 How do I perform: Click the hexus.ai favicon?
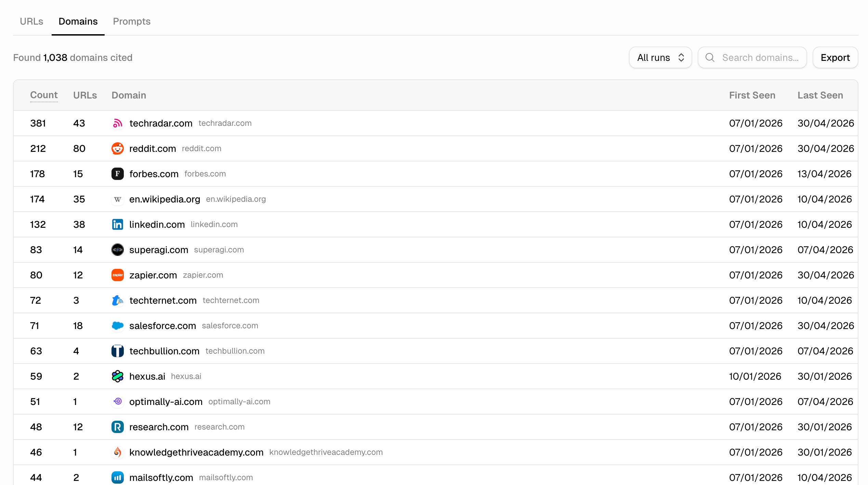(x=117, y=376)
